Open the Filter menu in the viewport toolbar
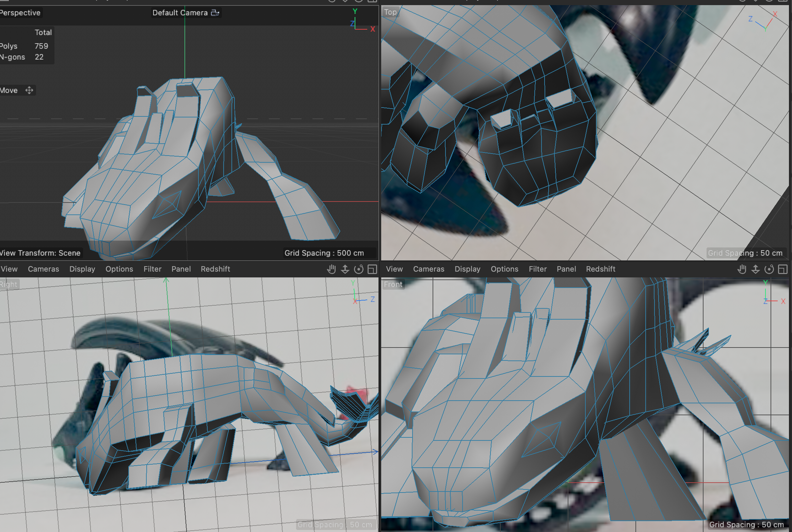 [152, 269]
